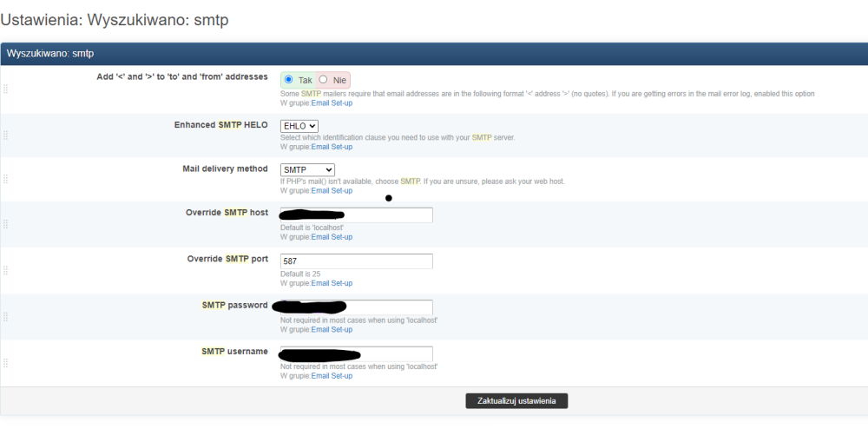Click the Override SMTP port field
This screenshot has width=868, height=429.
point(356,261)
